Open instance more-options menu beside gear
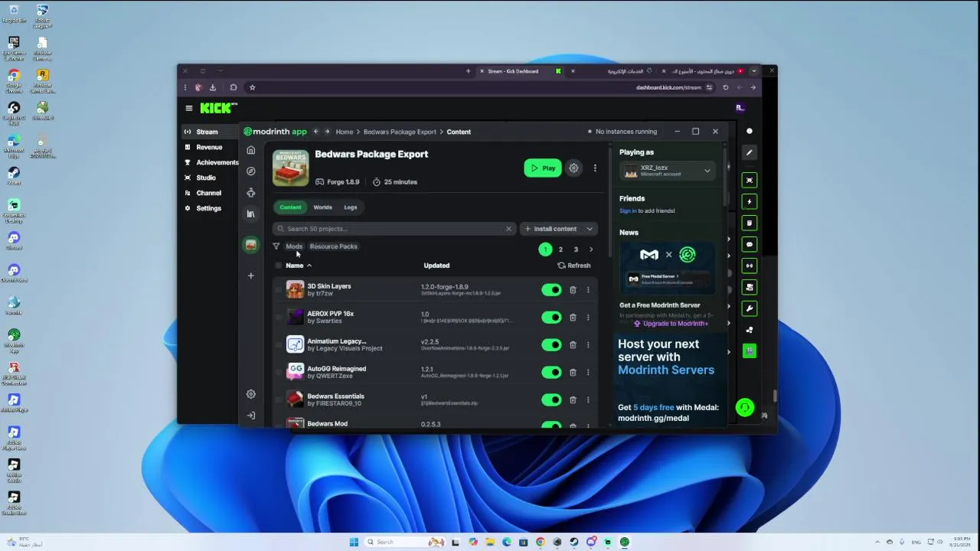Viewport: 980px width, 551px height. tap(595, 168)
